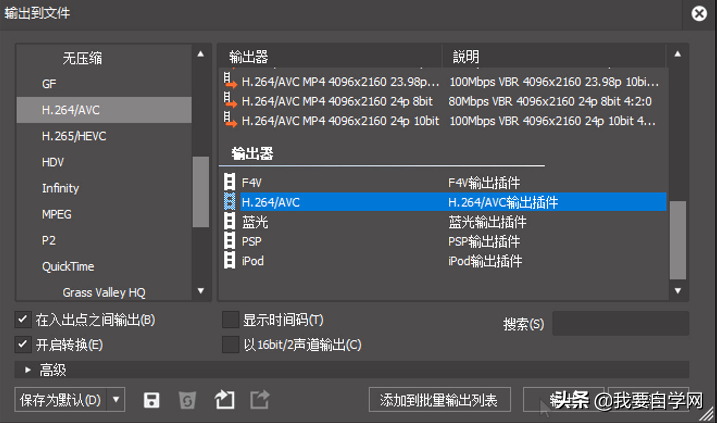Click the 搜索 search input field
The image size is (717, 423).
click(621, 323)
